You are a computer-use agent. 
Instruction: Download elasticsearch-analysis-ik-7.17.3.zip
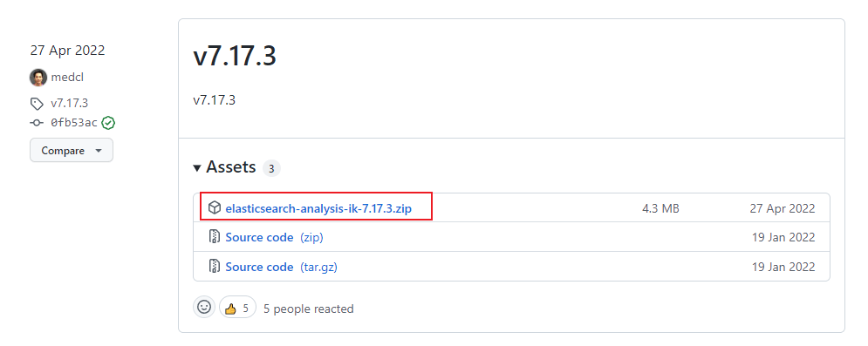click(318, 208)
